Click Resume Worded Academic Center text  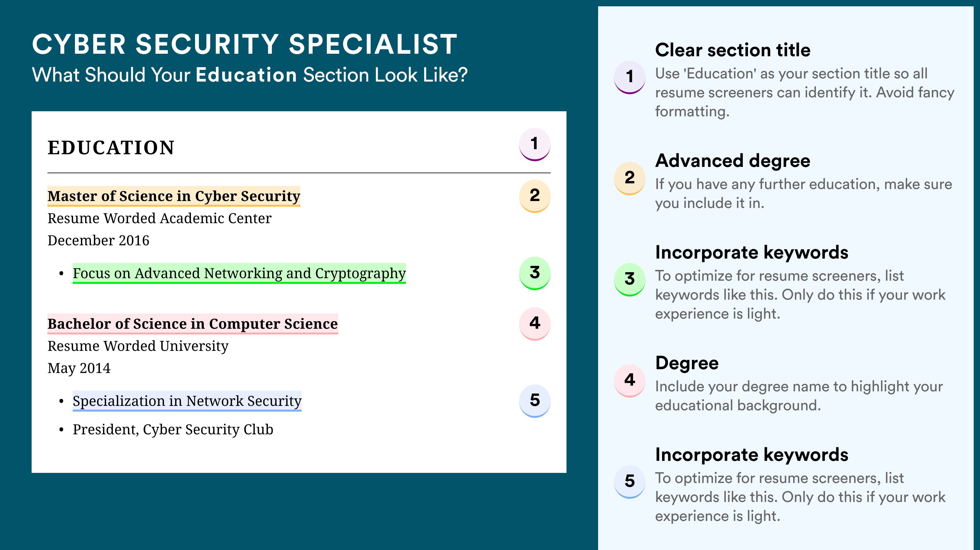pyautogui.click(x=159, y=218)
